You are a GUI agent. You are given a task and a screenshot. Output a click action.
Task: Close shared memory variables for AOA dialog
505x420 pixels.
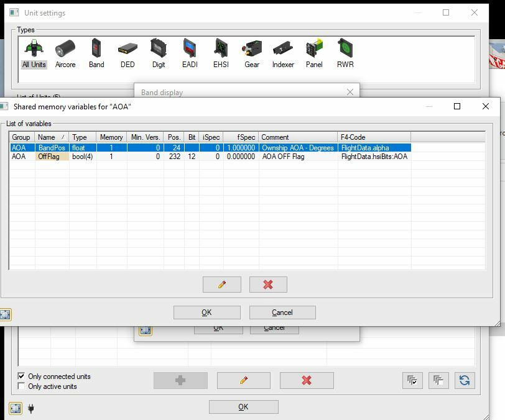[486, 106]
